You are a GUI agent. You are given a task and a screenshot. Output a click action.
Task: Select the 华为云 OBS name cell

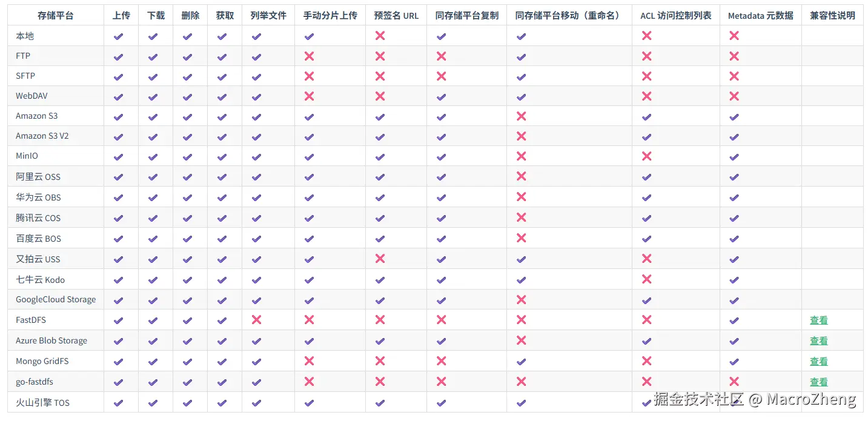(56, 197)
